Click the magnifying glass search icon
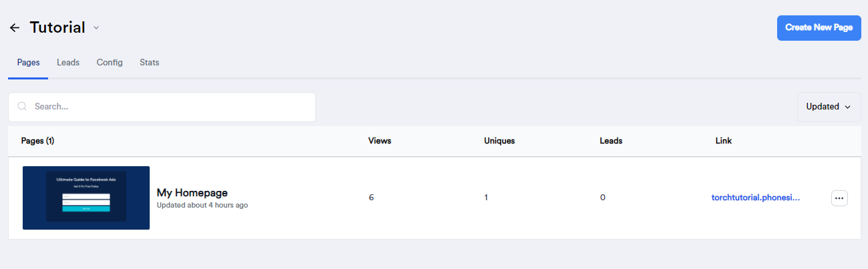Viewport: 868px width, 269px height. (x=22, y=107)
